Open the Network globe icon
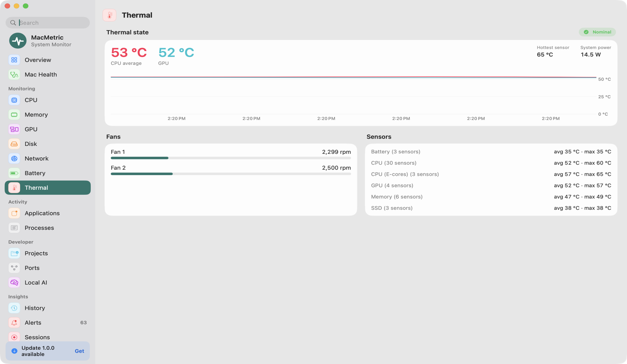 (14, 159)
